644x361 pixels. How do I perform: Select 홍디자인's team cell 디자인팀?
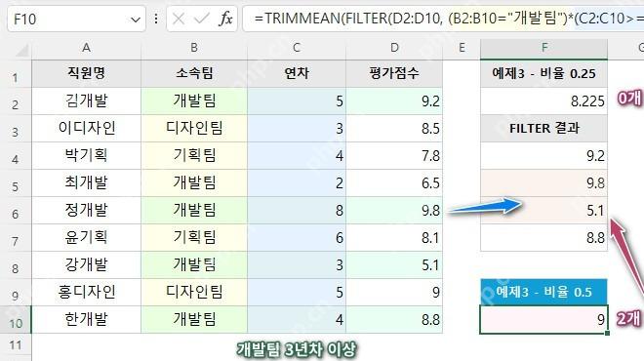click(x=194, y=292)
